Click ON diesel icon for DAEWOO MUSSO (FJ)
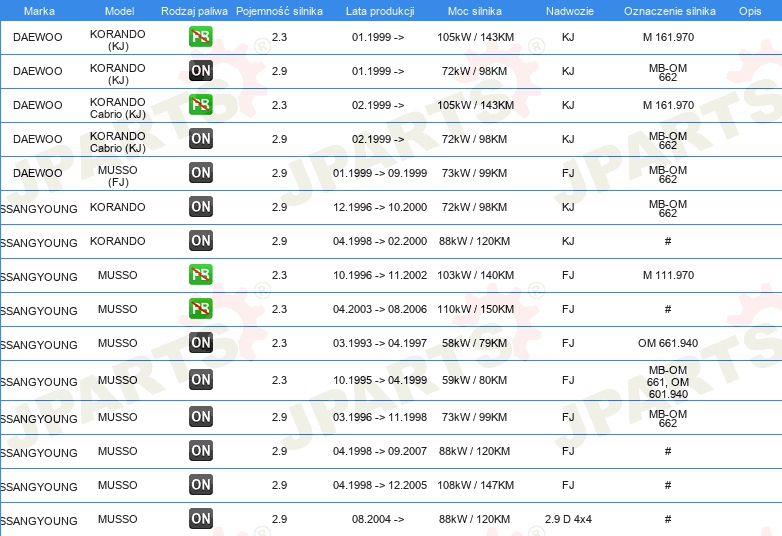Screen dimensions: 782x536 coord(200,173)
